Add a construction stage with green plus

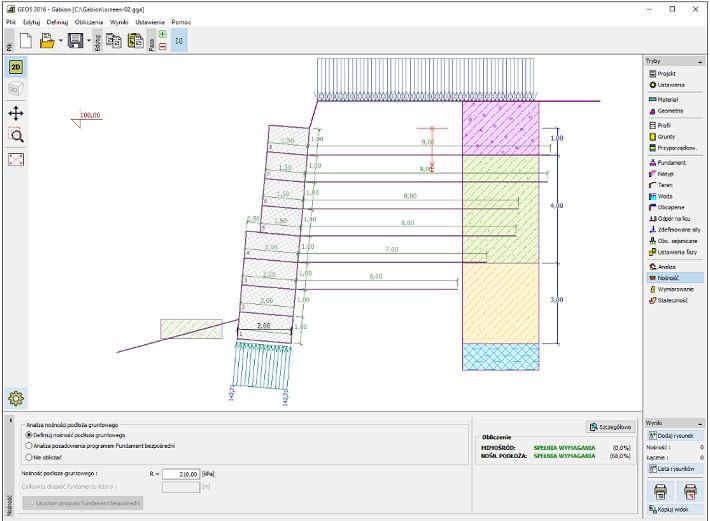point(163,34)
